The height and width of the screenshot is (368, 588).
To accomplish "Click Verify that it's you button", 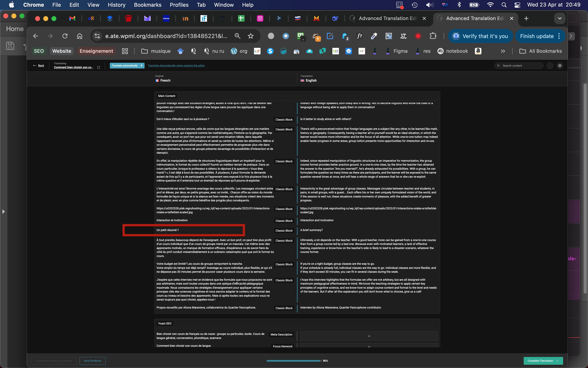I will point(480,36).
